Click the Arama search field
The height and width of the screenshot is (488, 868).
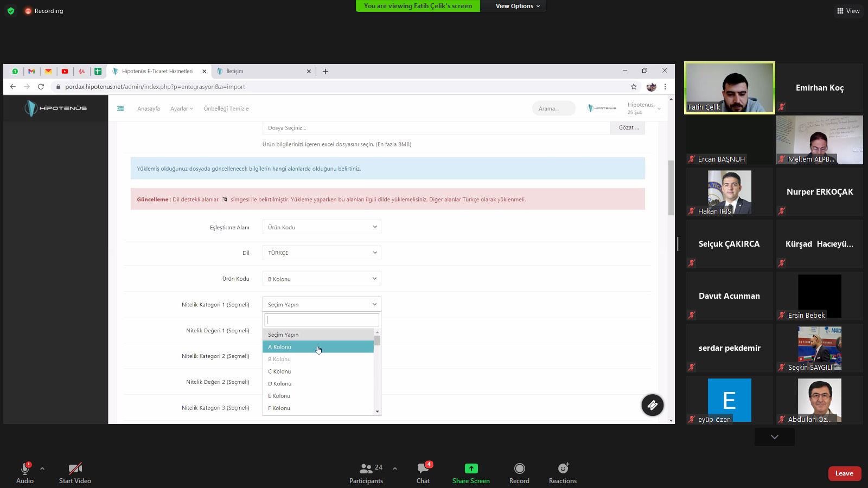click(x=553, y=108)
